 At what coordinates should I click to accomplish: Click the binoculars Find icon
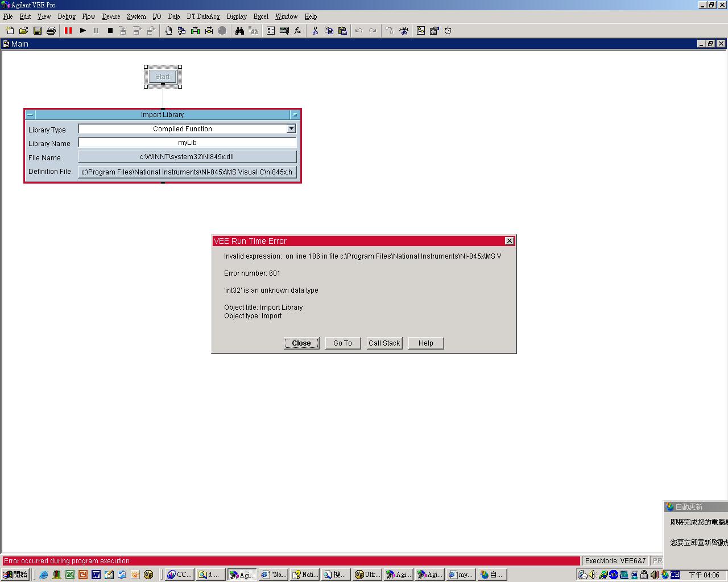[x=239, y=31]
